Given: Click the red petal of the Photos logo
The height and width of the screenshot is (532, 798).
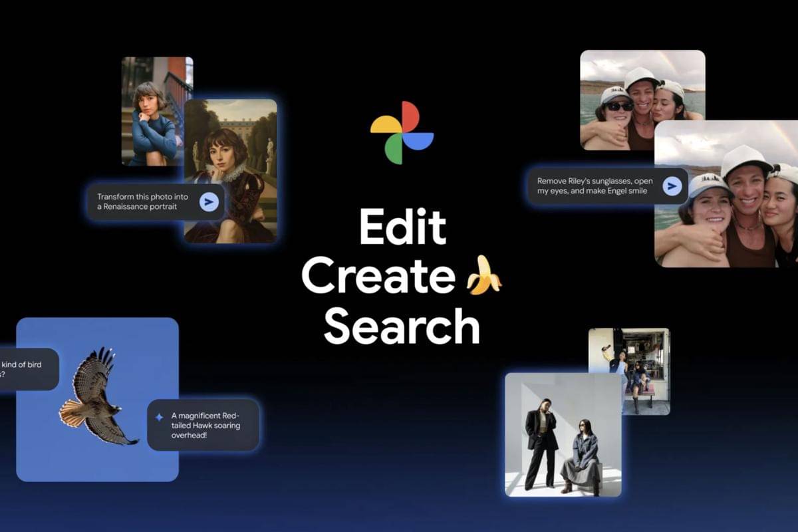Looking at the screenshot, I should pyautogui.click(x=410, y=116).
